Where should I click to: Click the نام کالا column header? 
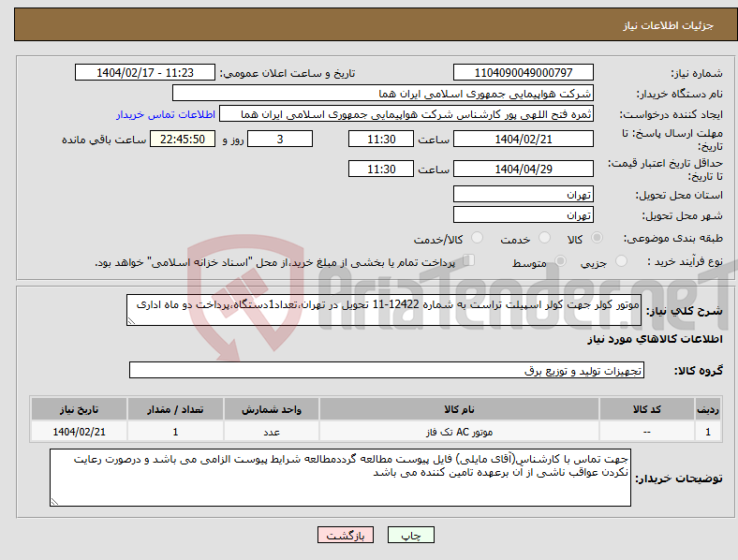459,409
